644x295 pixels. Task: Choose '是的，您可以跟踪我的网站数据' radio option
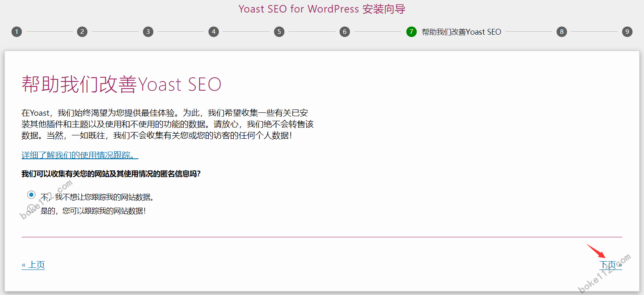pyautogui.click(x=31, y=208)
